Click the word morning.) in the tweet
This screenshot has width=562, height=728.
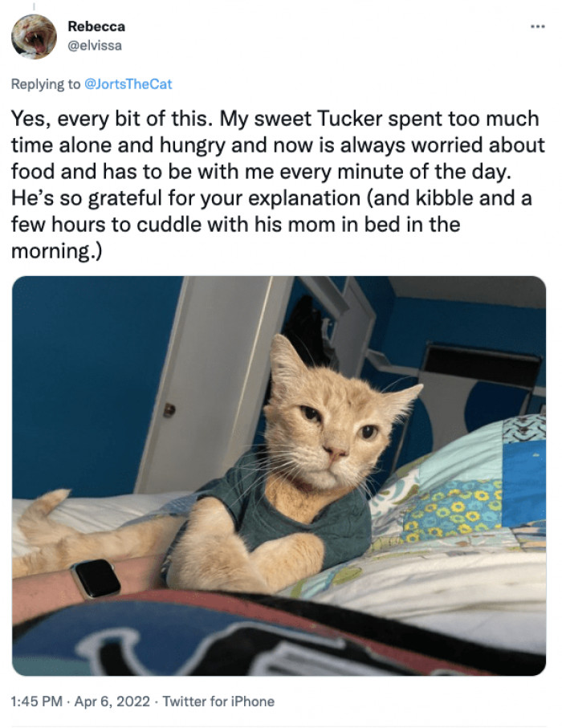point(56,251)
